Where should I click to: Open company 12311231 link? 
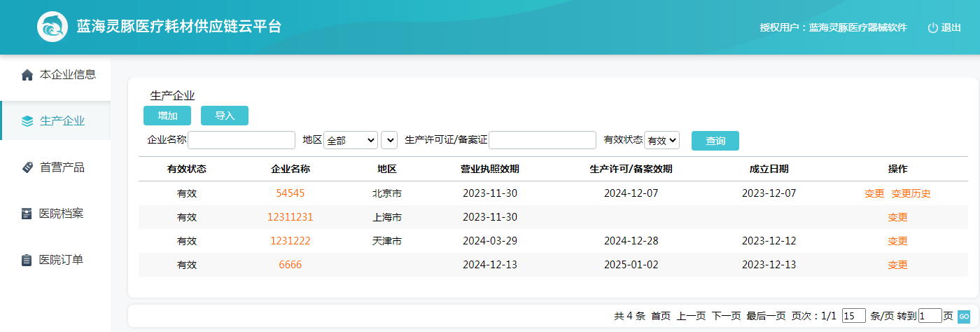click(x=290, y=217)
